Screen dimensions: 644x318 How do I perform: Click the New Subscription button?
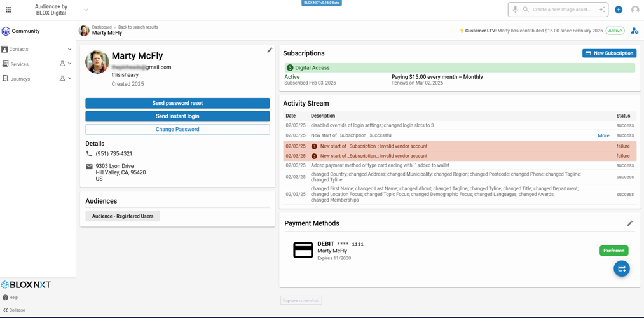click(610, 53)
